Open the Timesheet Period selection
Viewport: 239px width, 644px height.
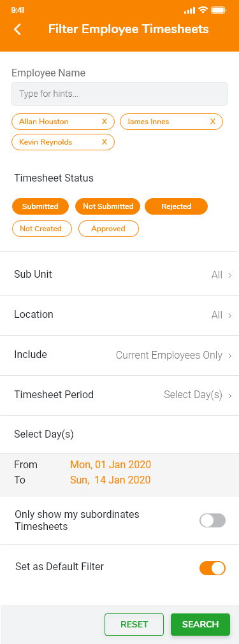pyautogui.click(x=119, y=395)
